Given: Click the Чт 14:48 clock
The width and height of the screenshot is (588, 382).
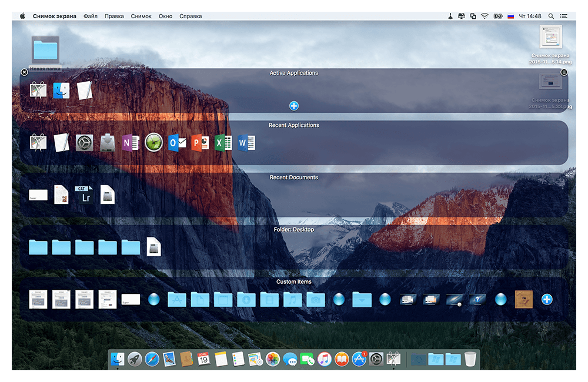Looking at the screenshot, I should click(x=530, y=16).
